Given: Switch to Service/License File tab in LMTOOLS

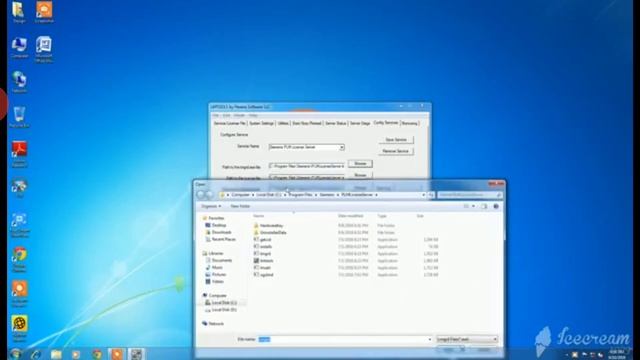Looking at the screenshot, I should click(x=230, y=123).
